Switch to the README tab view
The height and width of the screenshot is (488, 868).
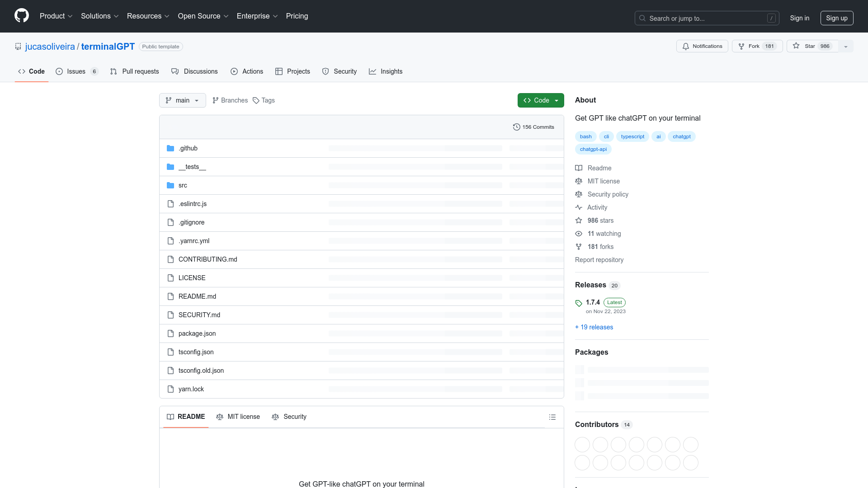coord(185,417)
